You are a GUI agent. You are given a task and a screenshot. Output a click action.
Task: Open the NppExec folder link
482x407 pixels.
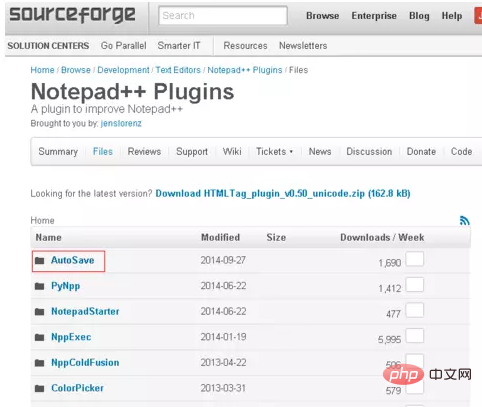click(71, 337)
